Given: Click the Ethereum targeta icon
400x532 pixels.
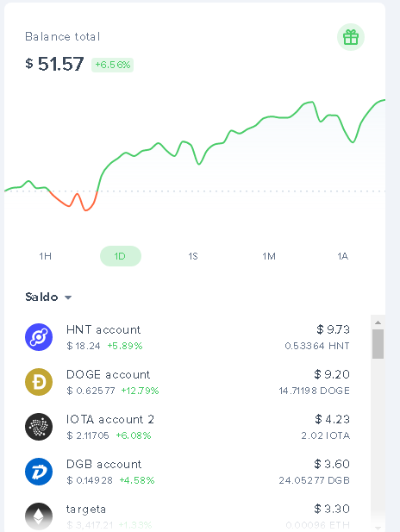Looking at the screenshot, I should point(39,516).
